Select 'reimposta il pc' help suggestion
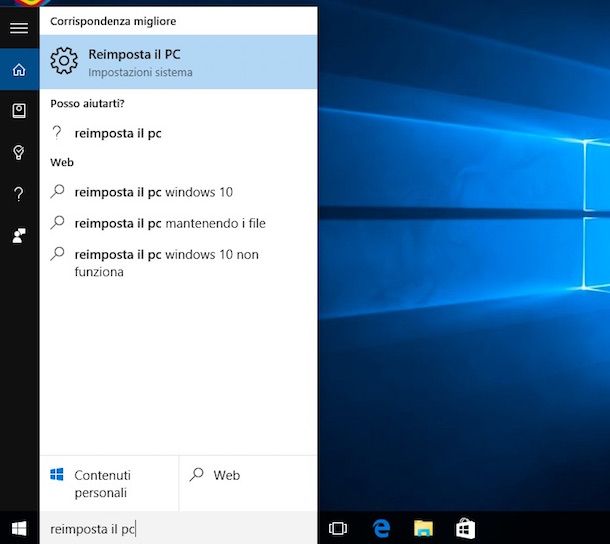The height and width of the screenshot is (544, 610). (x=179, y=133)
